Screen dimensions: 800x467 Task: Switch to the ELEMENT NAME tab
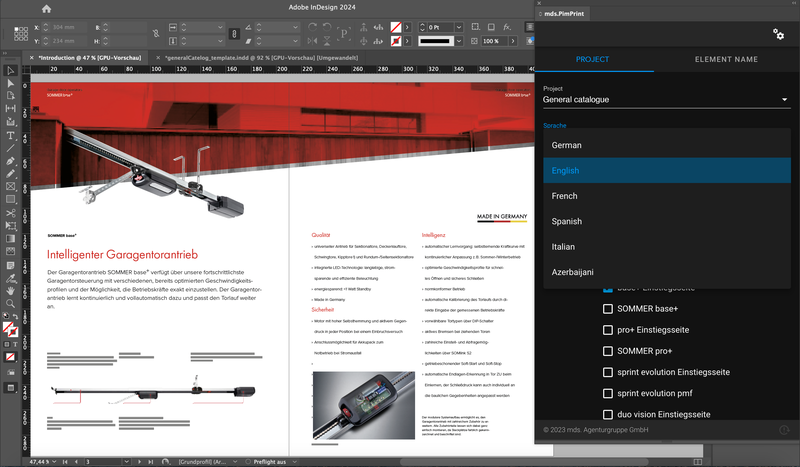coord(726,60)
